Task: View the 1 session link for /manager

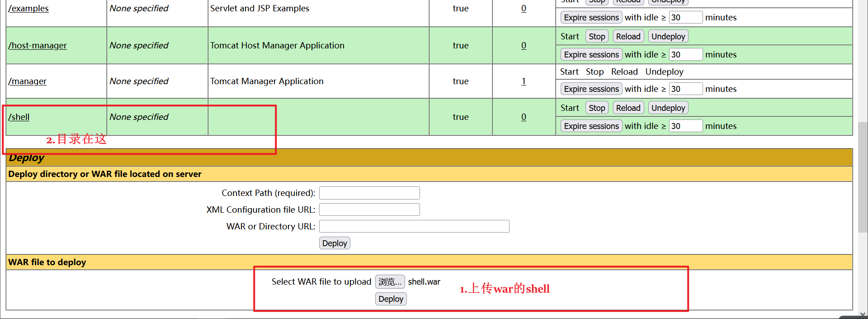Action: [x=524, y=81]
